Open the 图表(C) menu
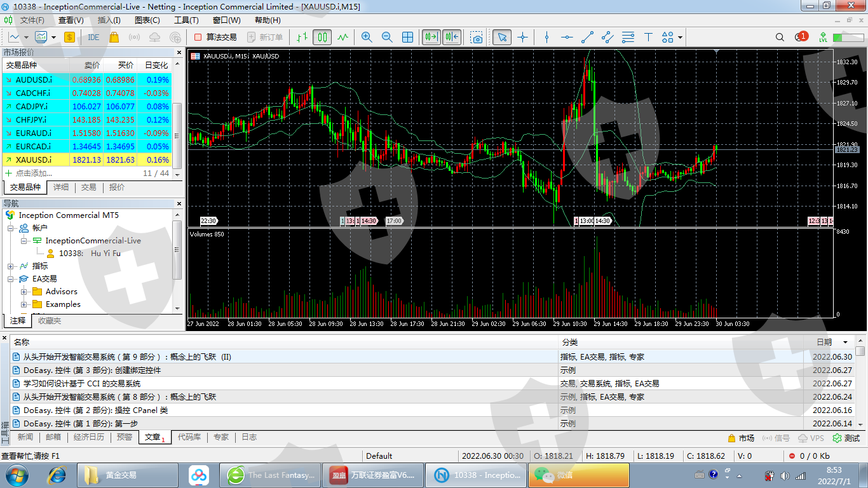The height and width of the screenshot is (488, 868). [x=147, y=20]
